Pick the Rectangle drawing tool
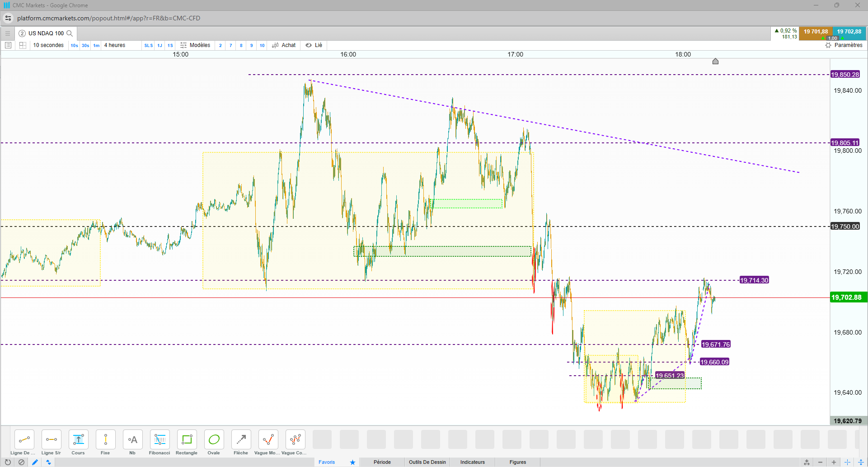The image size is (868, 467). pyautogui.click(x=187, y=442)
